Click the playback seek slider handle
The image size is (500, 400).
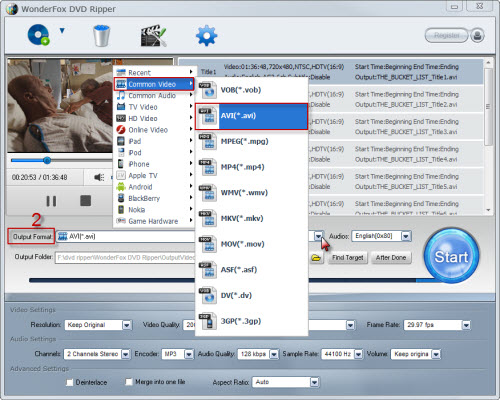coord(47,161)
